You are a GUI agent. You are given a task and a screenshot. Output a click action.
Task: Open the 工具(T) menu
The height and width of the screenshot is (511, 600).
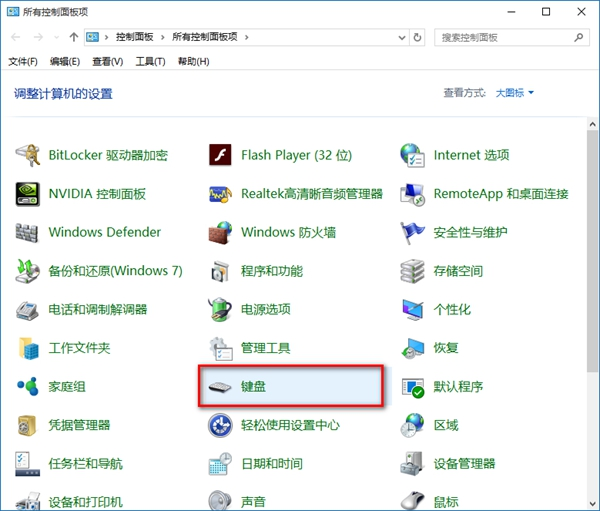(150, 61)
